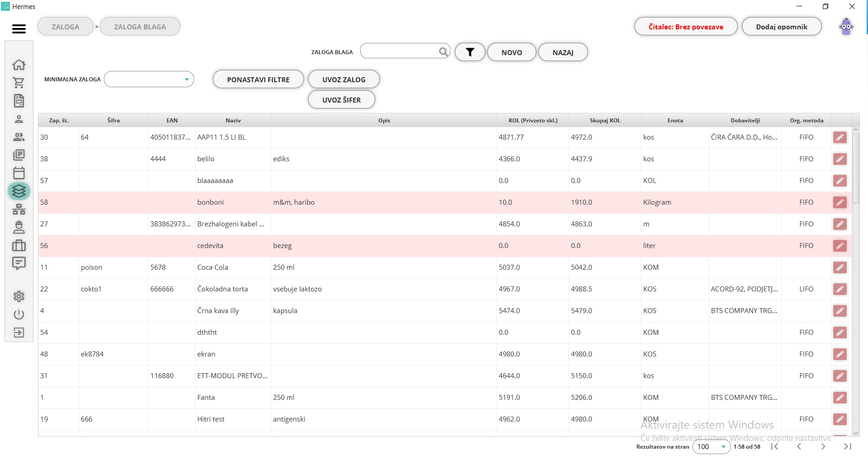Click the magnifier search icon
This screenshot has width=868, height=464.
[444, 52]
